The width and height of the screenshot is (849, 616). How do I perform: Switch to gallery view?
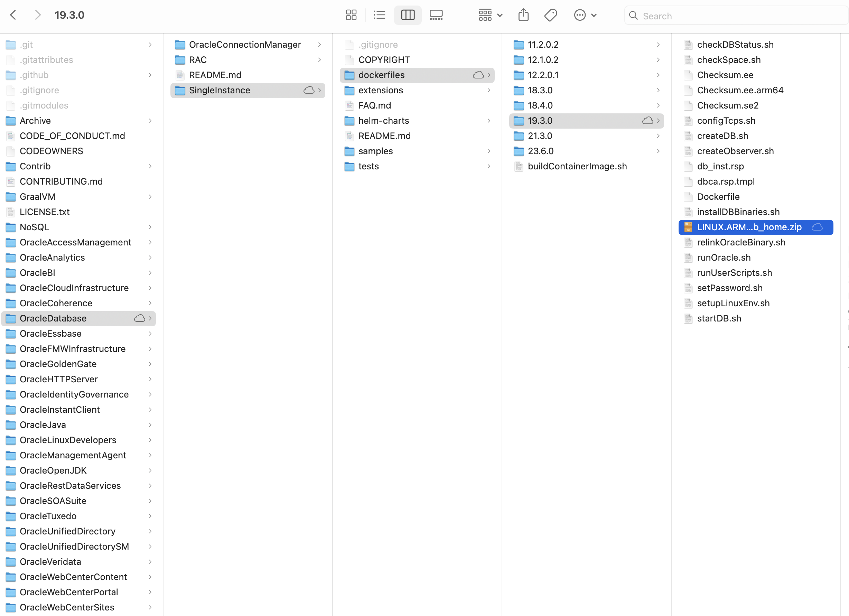436,15
